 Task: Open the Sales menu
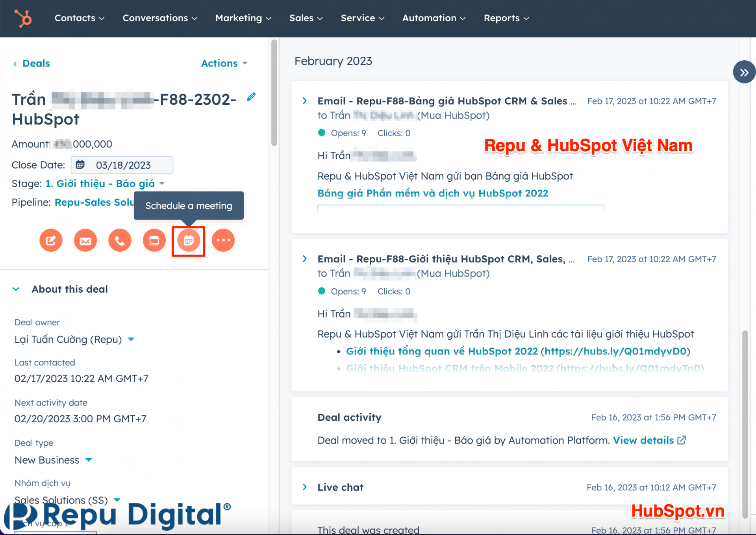click(x=306, y=18)
